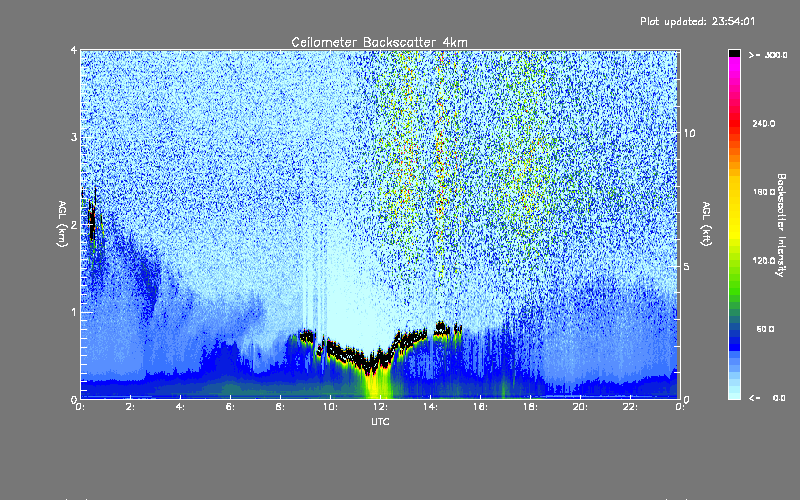Click the "120.0" colorbar value
This screenshot has height=500, width=800.
point(764,261)
